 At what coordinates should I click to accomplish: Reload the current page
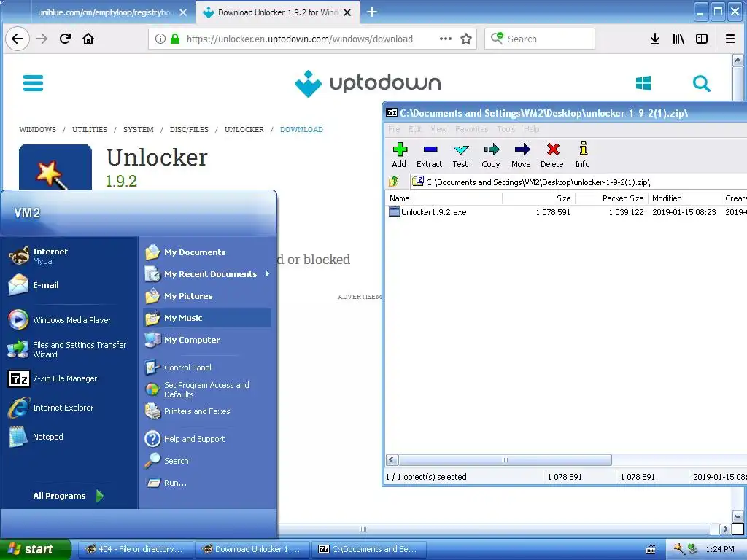[65, 39]
